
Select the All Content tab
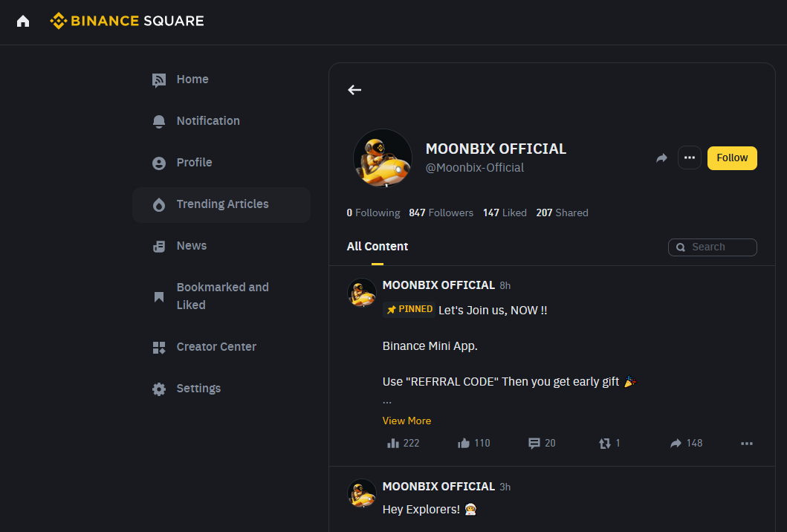click(378, 247)
